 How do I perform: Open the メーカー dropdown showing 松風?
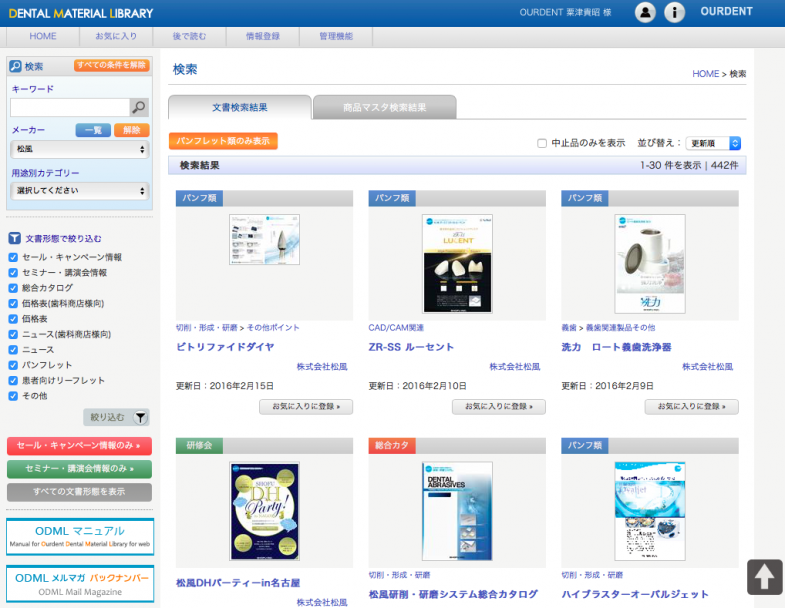(x=80, y=149)
